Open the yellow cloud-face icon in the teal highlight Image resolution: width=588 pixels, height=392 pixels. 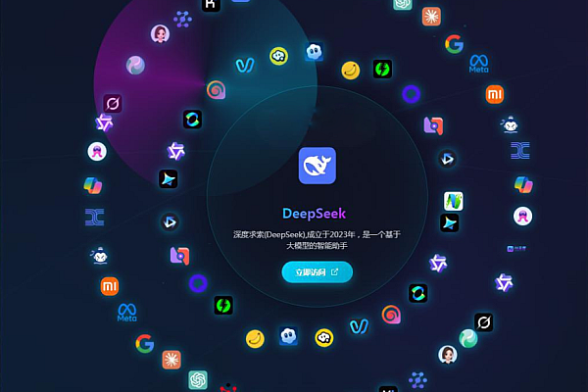click(x=278, y=56)
